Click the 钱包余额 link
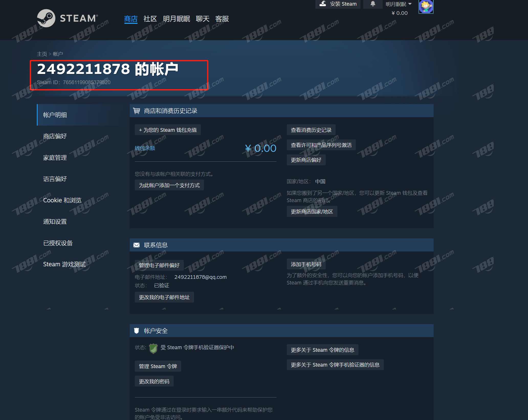Image resolution: width=528 pixels, height=420 pixels. tap(145, 148)
